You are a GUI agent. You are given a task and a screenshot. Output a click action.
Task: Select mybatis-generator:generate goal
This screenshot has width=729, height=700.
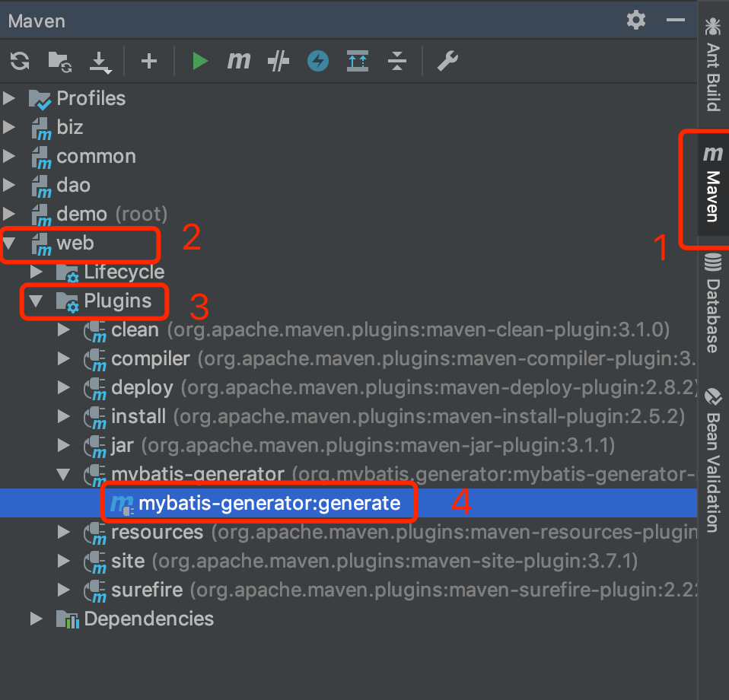pyautogui.click(x=269, y=503)
